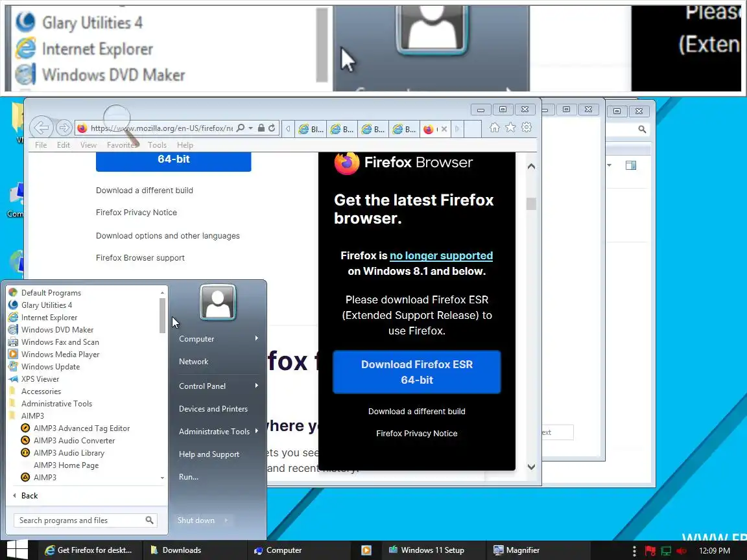Viewport: 747px width, 560px height.
Task: Click the browser vertical scrollbar thumb
Action: (531, 204)
